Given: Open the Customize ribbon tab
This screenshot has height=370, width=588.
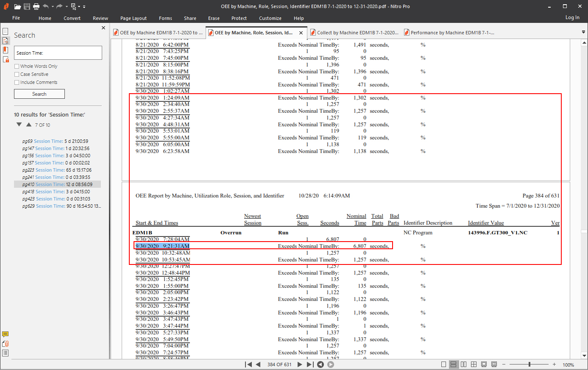Looking at the screenshot, I should tap(270, 18).
